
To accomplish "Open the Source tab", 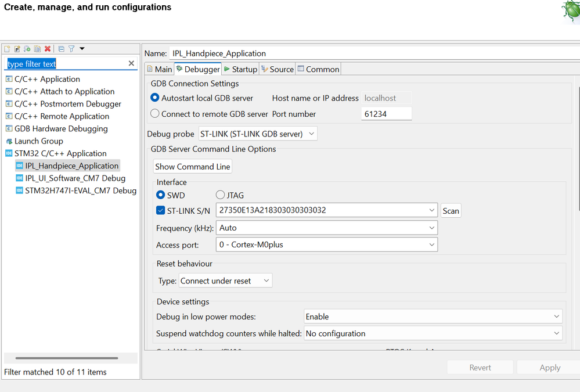I will pos(278,69).
